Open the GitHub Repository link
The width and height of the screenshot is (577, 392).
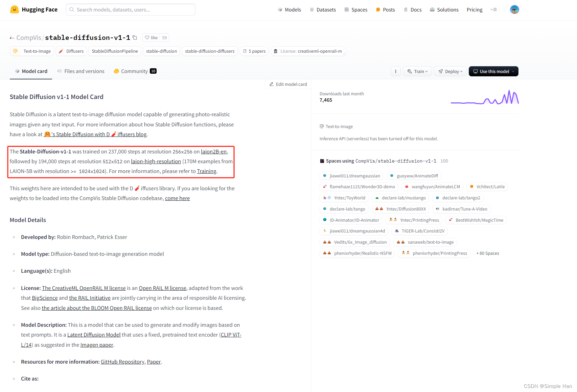(x=122, y=362)
